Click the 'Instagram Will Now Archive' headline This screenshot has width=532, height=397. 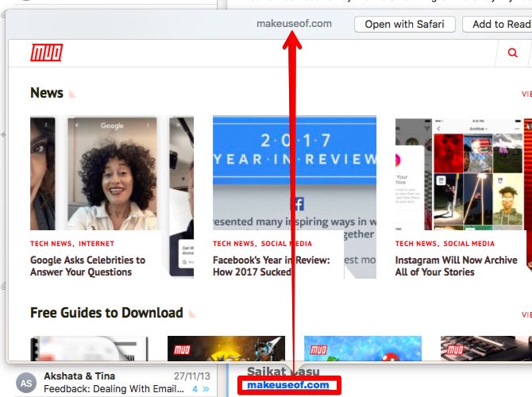click(x=456, y=266)
